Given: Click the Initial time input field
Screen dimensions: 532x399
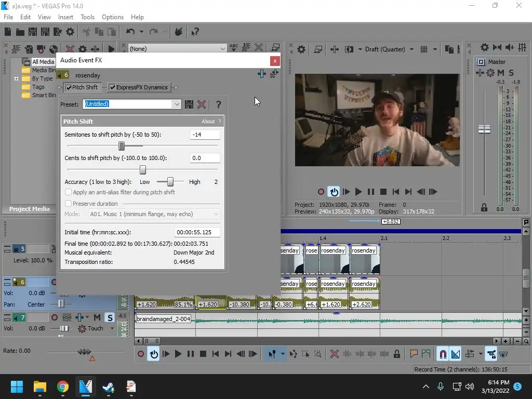Looking at the screenshot, I should [197, 232].
